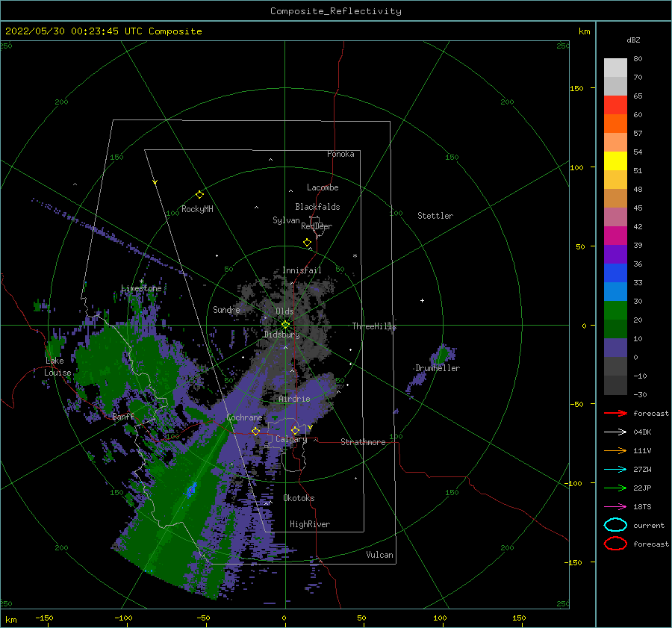Click the green echo cell near Drumheller

point(441,355)
